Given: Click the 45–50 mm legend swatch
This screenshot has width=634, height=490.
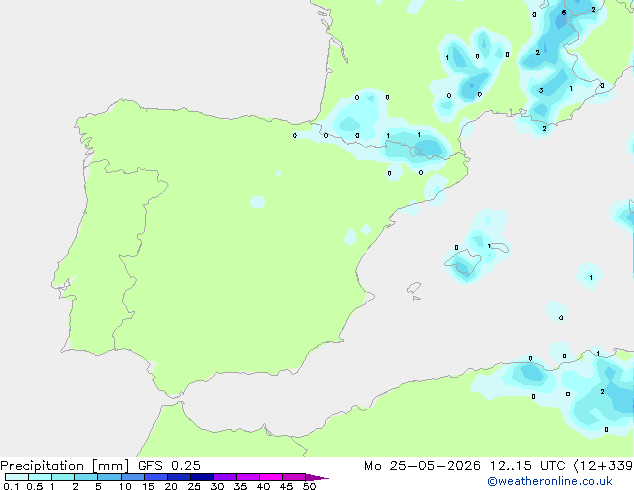Looking at the screenshot, I should coord(294,477).
